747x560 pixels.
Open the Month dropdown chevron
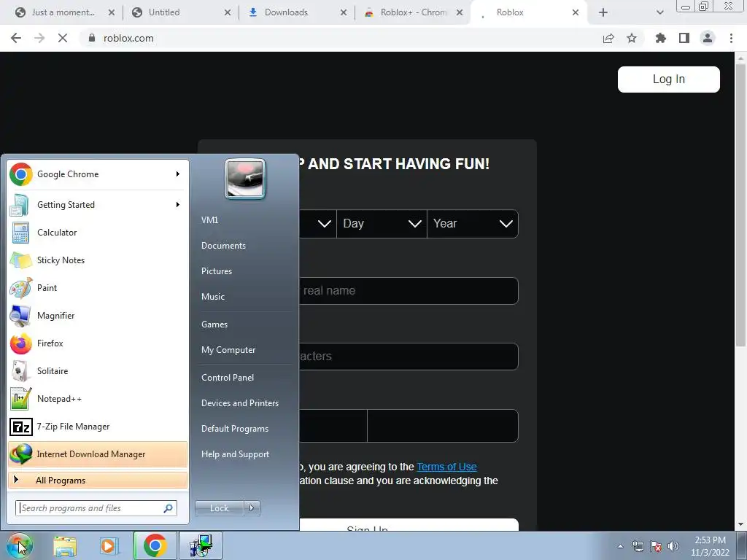coord(325,223)
